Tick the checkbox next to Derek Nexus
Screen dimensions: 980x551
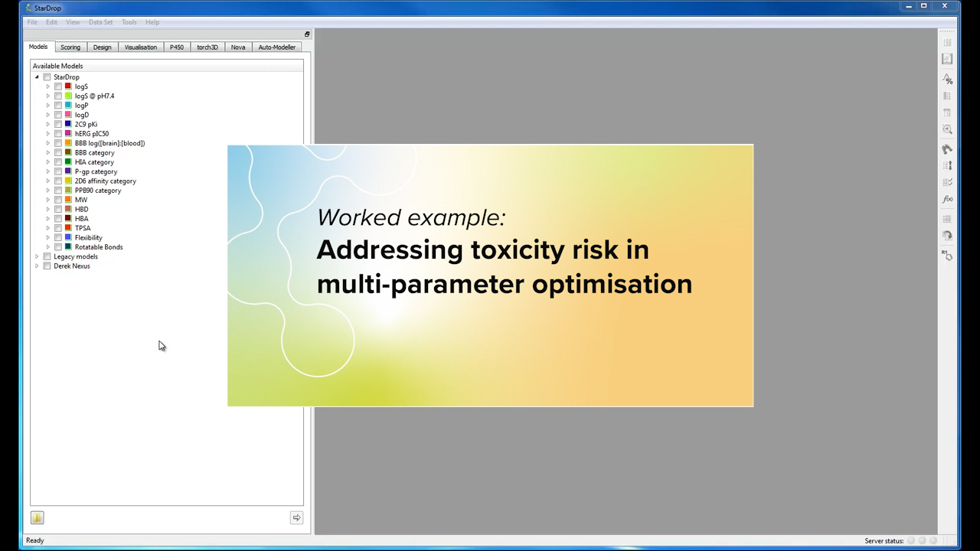click(x=47, y=266)
